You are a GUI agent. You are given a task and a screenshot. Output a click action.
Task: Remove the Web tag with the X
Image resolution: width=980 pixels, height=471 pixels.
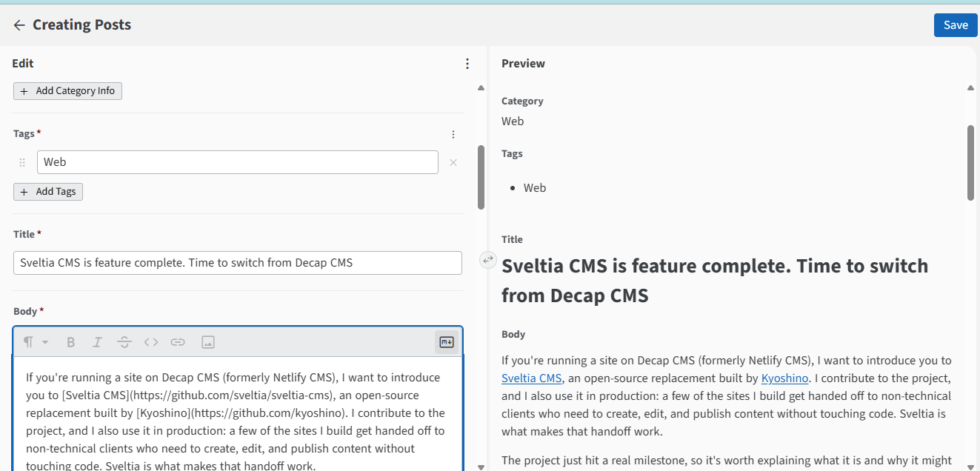(453, 162)
